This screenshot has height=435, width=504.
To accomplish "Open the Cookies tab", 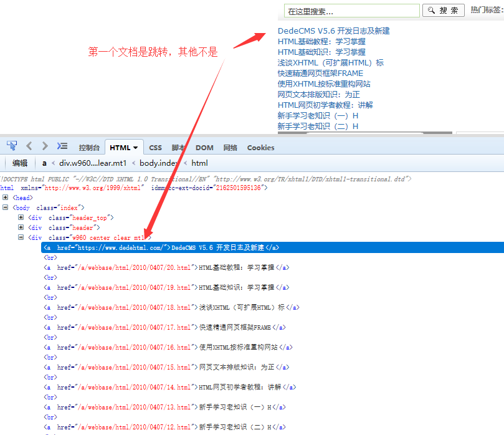I will click(260, 148).
